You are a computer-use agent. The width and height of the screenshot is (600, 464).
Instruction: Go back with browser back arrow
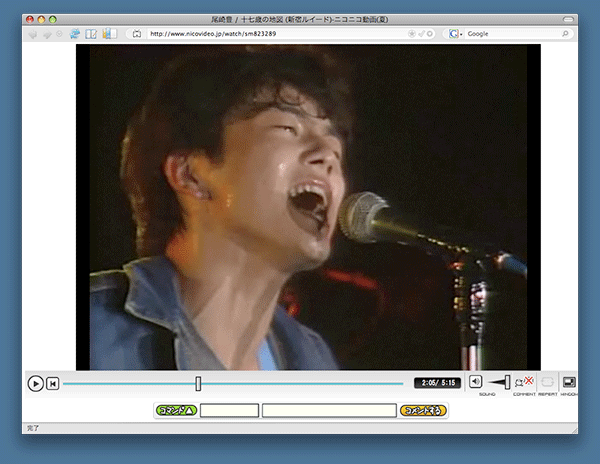tap(33, 34)
